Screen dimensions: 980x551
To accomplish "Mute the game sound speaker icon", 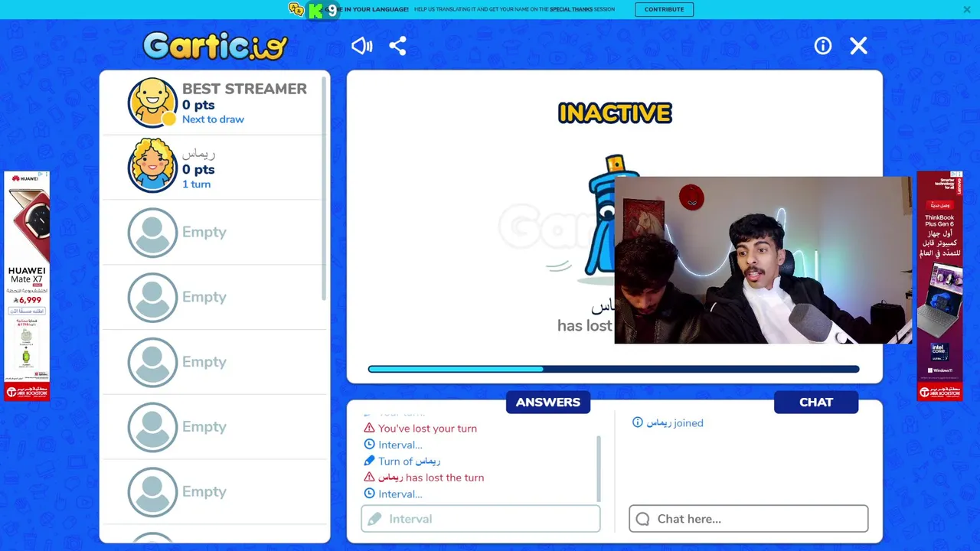I will click(361, 46).
